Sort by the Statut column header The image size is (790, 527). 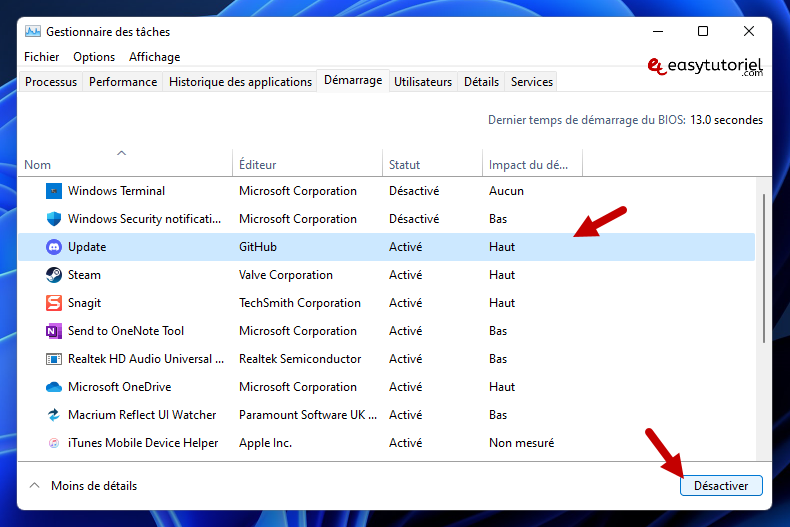click(x=432, y=164)
